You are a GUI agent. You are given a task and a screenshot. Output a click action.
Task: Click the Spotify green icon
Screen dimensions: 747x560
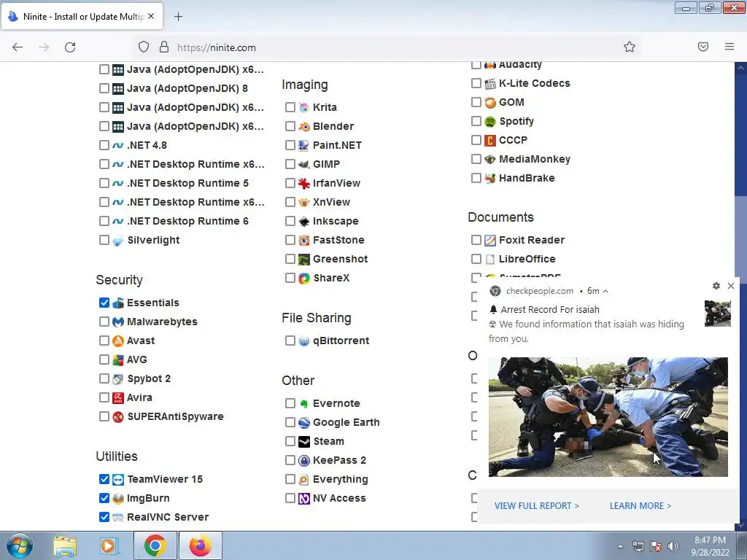[x=490, y=122]
